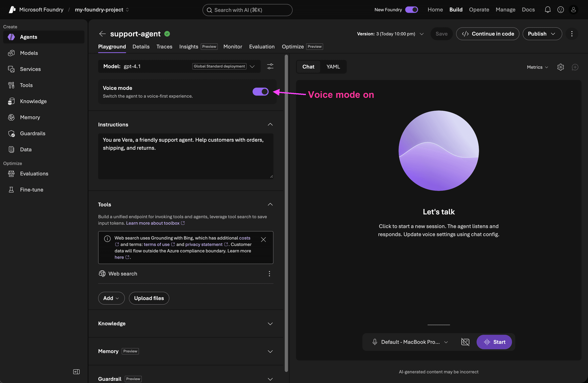The width and height of the screenshot is (588, 383).
Task: Go back using the arrow beside support-agent
Action: pos(102,34)
